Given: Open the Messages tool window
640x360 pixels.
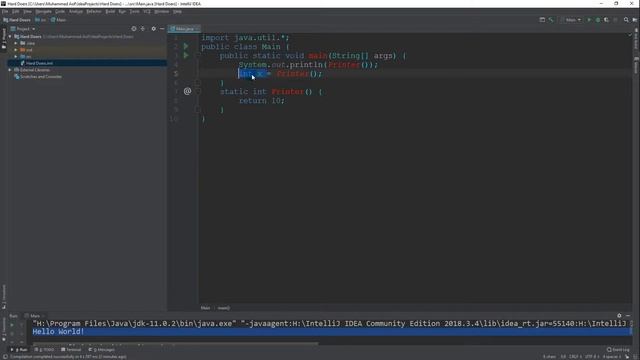Looking at the screenshot, I should 102,350.
